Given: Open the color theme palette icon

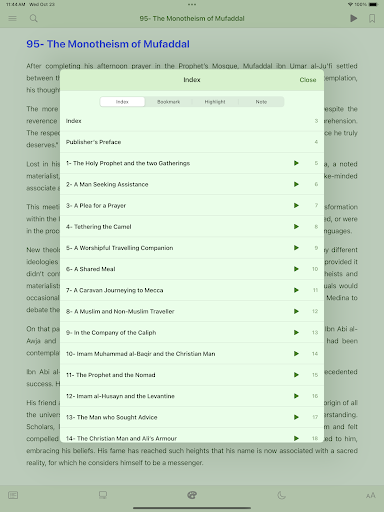Looking at the screenshot, I should coord(192,495).
